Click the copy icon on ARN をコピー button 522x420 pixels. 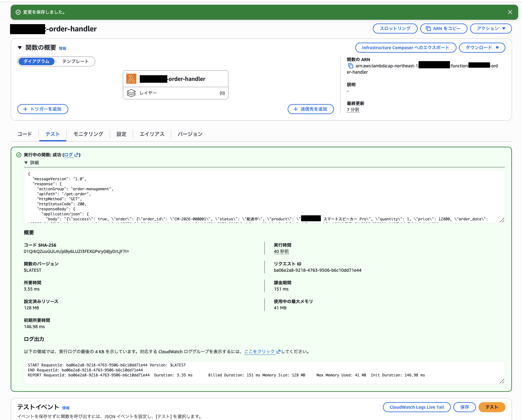point(429,28)
